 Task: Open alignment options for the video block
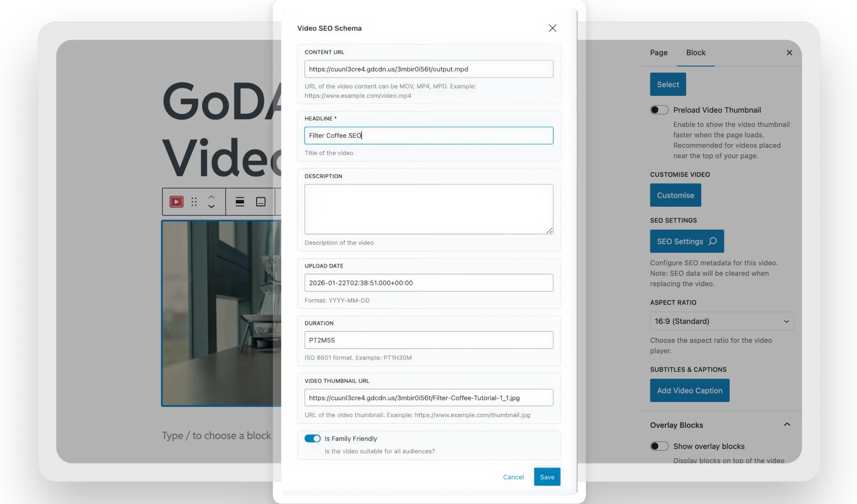240,202
